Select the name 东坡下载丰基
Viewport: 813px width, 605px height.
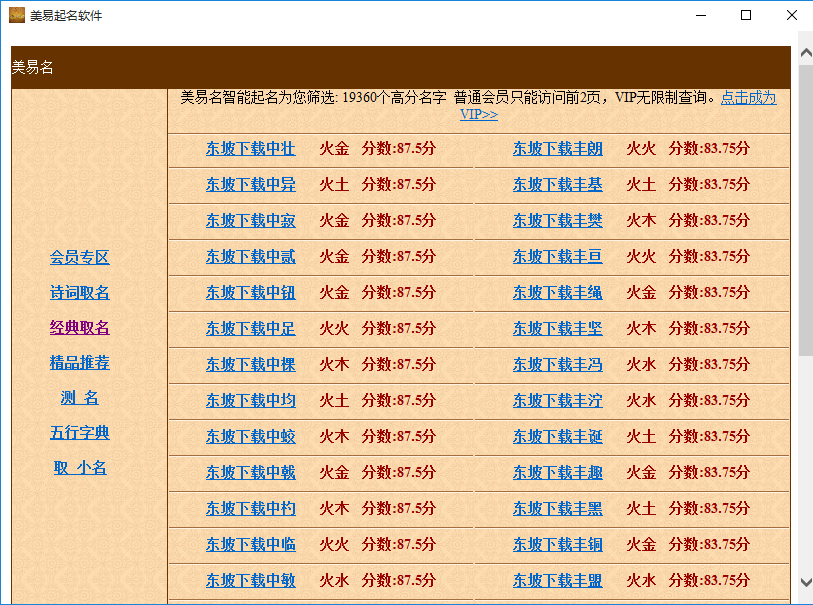click(557, 185)
